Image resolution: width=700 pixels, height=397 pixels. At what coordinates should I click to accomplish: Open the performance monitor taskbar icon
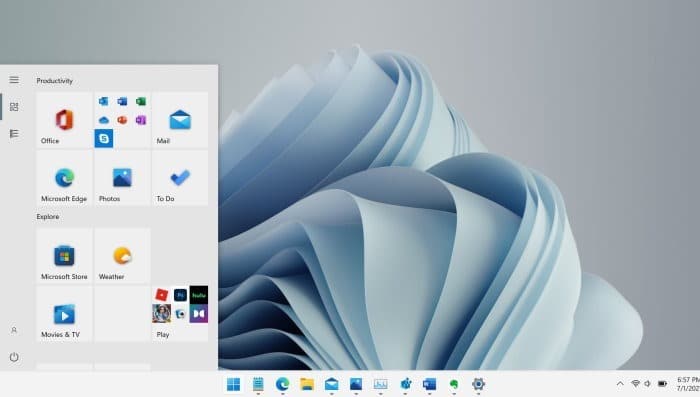coord(380,384)
